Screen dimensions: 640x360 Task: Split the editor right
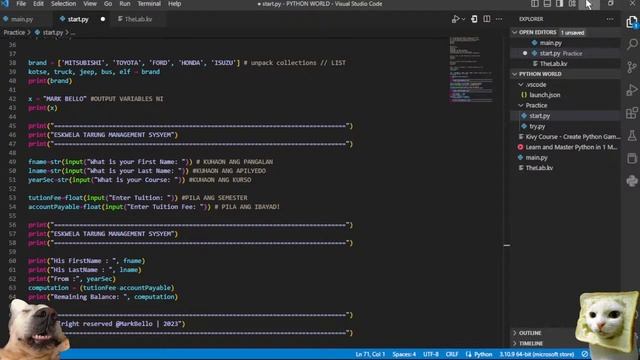(487, 19)
